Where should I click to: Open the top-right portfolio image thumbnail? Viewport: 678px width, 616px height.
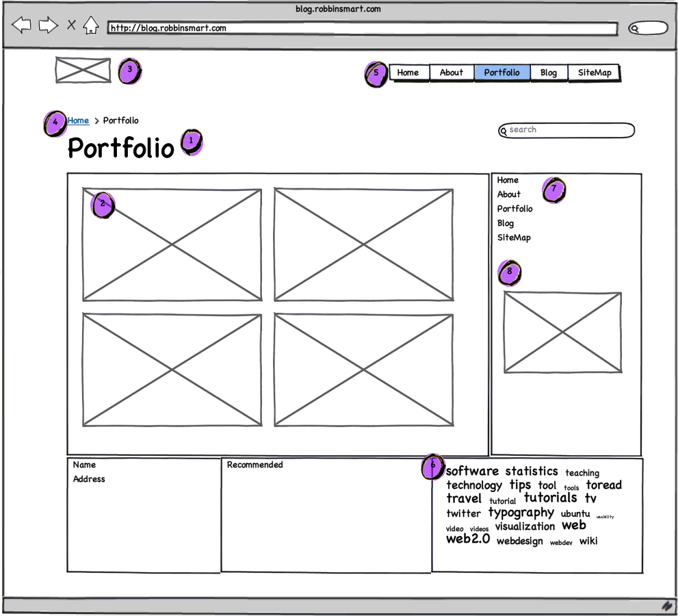[363, 244]
